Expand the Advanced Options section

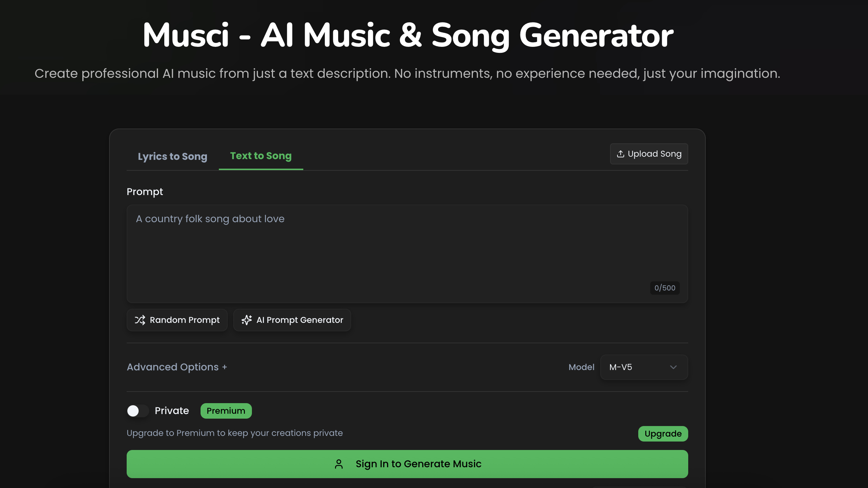(x=177, y=367)
